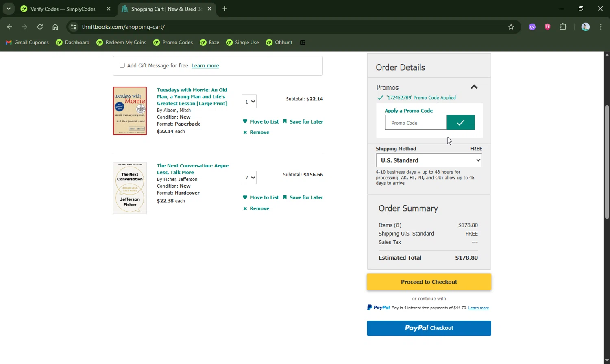This screenshot has width=610, height=364.
Task: Open the tab search dropdown arrow
Action: click(9, 9)
